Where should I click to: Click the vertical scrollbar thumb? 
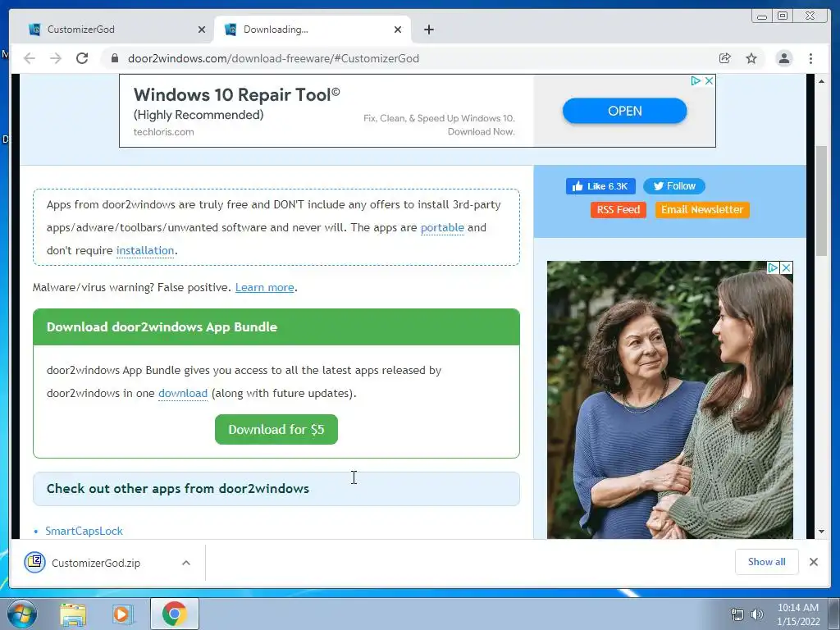tap(821, 201)
